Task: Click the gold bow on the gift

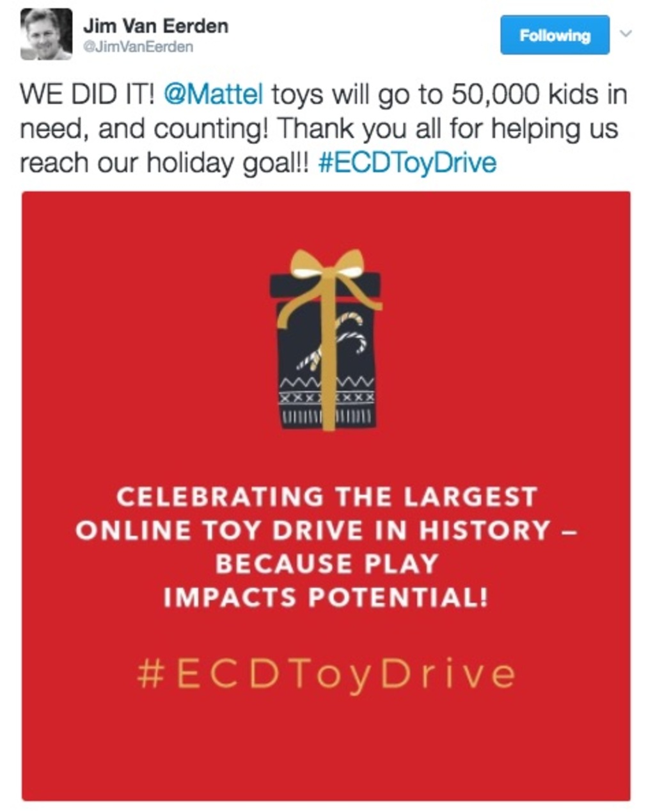Action: (x=327, y=263)
